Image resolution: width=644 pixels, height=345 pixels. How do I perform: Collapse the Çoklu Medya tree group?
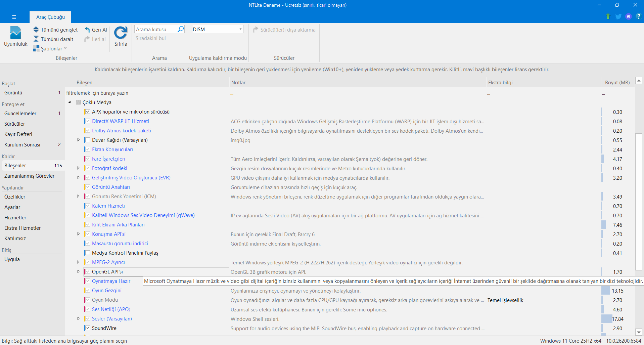70,102
